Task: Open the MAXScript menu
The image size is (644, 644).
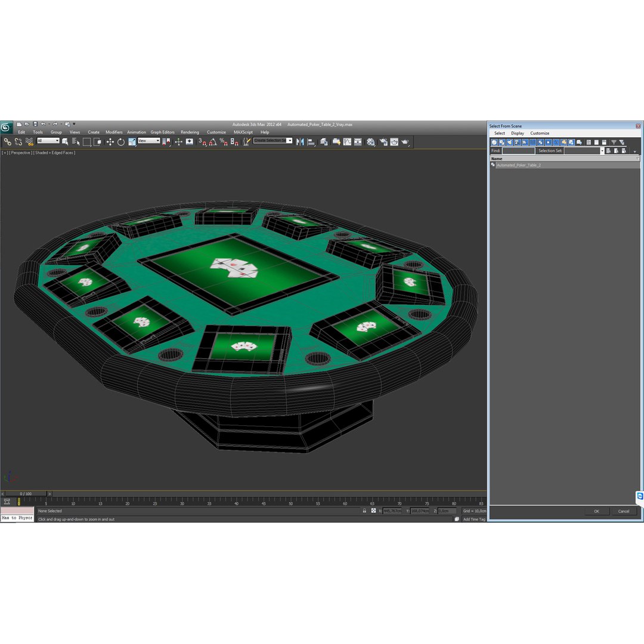Action: click(x=243, y=132)
